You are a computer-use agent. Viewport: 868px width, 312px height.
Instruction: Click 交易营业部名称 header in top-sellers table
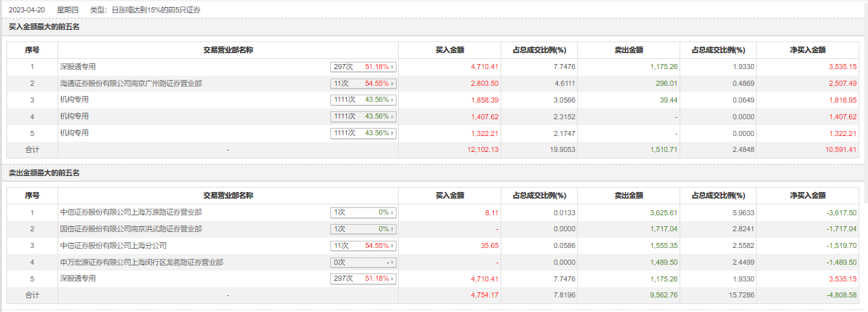(228, 196)
